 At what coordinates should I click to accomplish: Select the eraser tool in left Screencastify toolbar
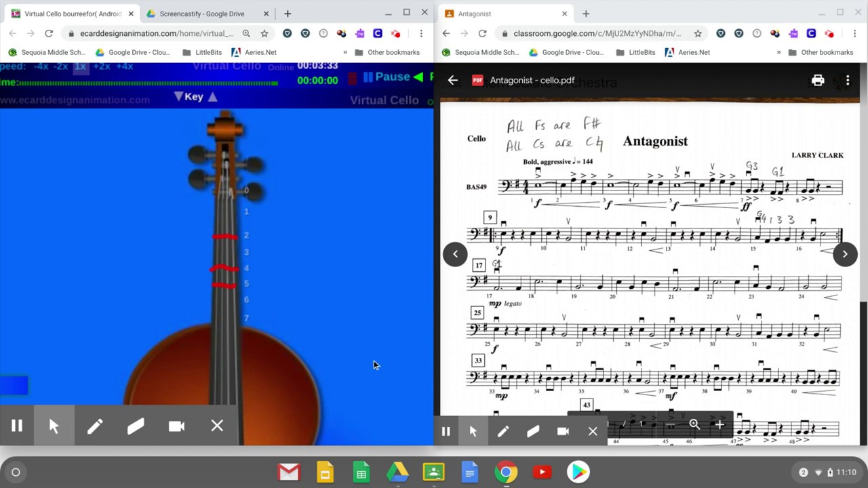136,426
